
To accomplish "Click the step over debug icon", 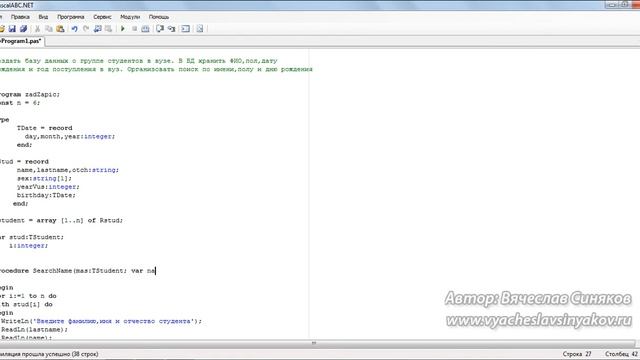I will [160, 29].
